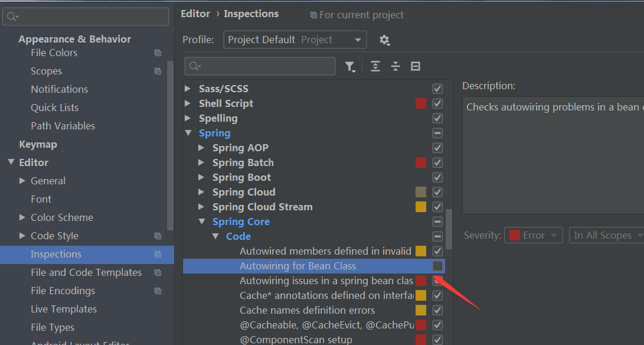Viewport: 644px width, 345px height.
Task: Uncheck the Autowired members defined in invalid checkbox
Action: (438, 251)
